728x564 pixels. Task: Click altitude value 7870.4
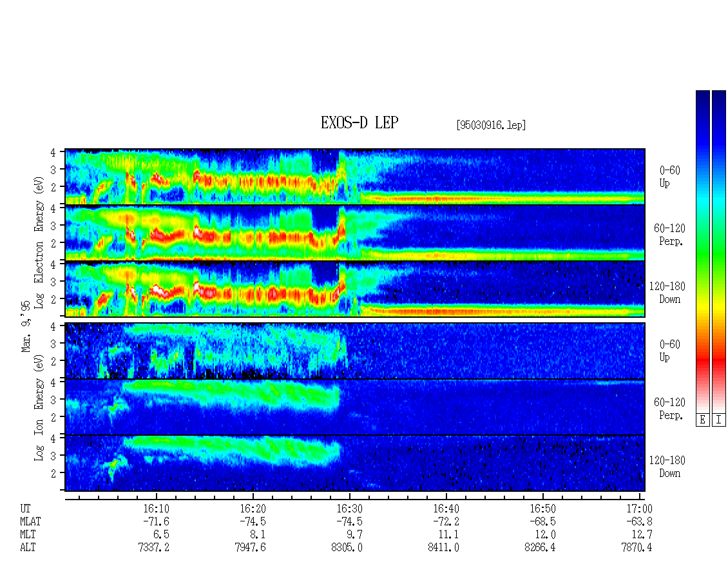coord(637,548)
